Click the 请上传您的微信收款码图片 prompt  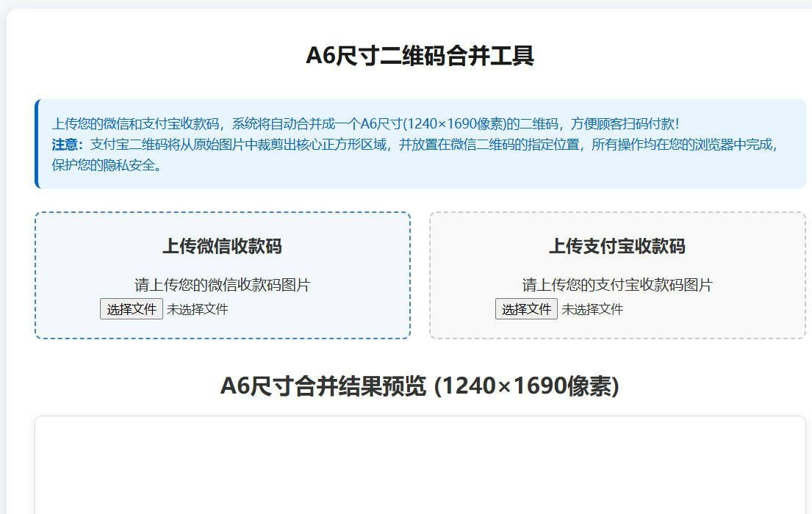pyautogui.click(x=222, y=285)
